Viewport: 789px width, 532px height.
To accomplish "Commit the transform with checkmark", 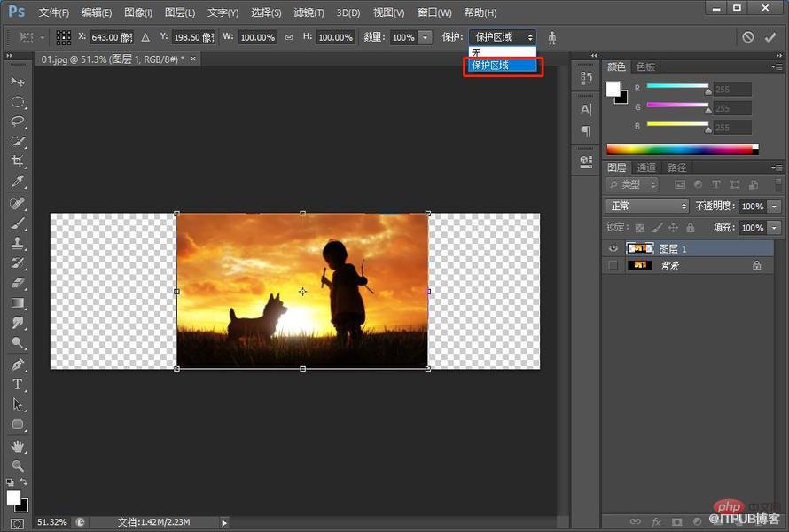I will (x=769, y=37).
